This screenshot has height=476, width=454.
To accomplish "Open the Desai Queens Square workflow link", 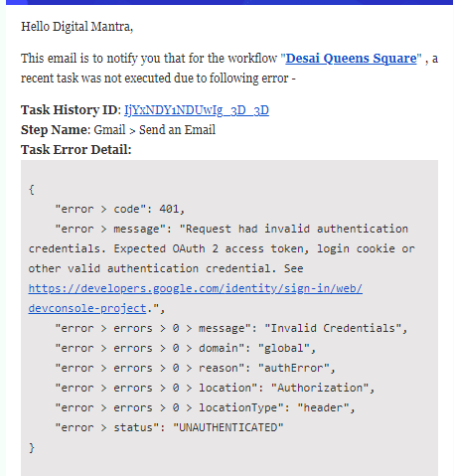I will point(351,59).
